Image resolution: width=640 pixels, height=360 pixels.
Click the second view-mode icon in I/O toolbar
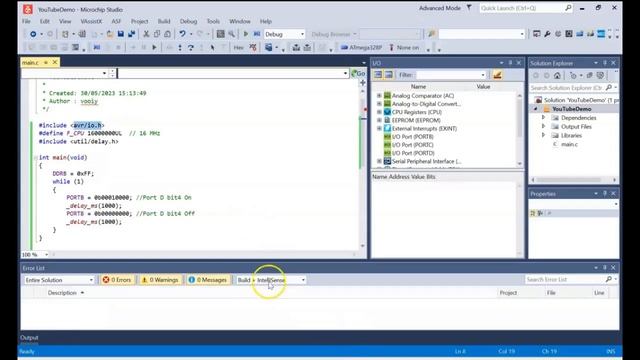[389, 75]
